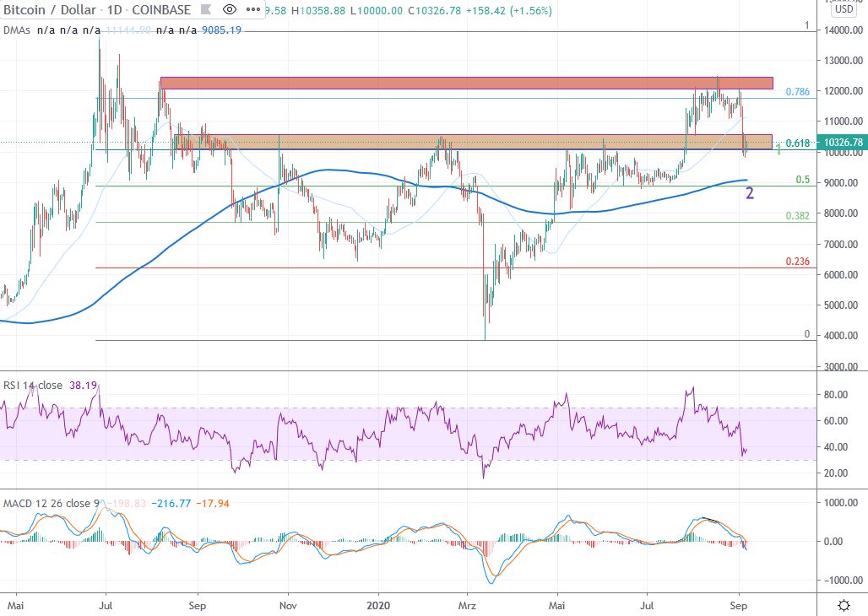Select the 0.236 Fibonacci level label
This screenshot has width=868, height=616.
point(798,262)
